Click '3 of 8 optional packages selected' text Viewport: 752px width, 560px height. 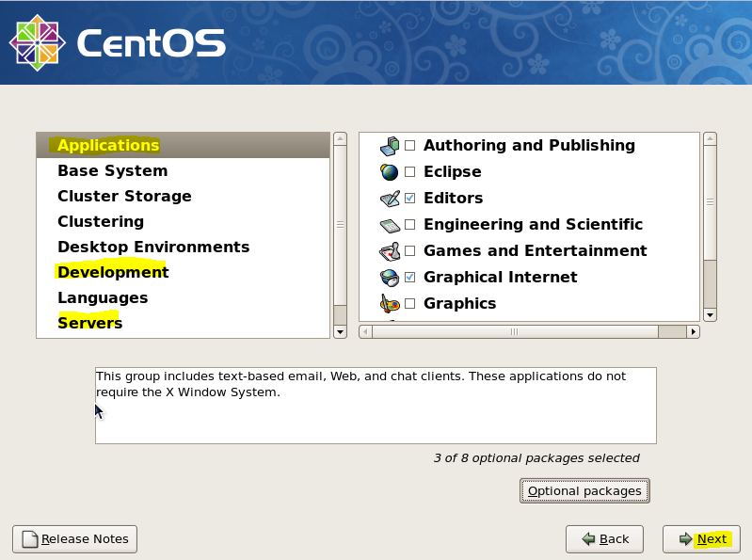pyautogui.click(x=536, y=458)
